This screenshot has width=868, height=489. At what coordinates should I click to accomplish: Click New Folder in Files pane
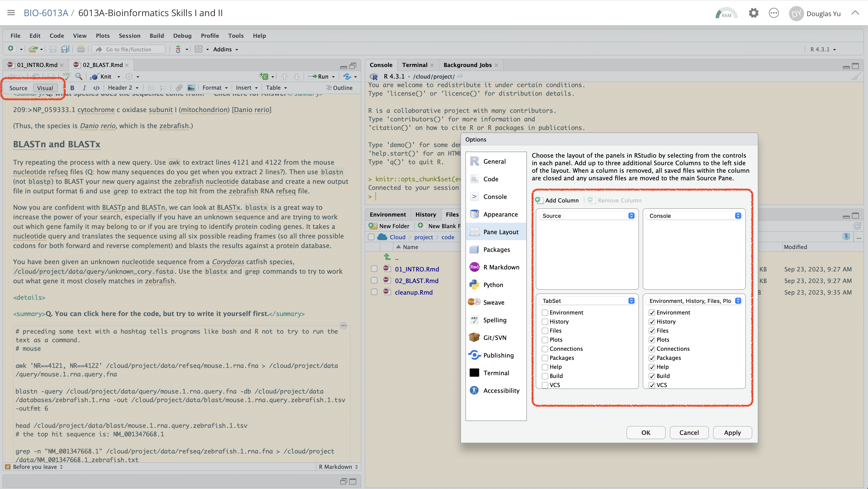tap(389, 226)
